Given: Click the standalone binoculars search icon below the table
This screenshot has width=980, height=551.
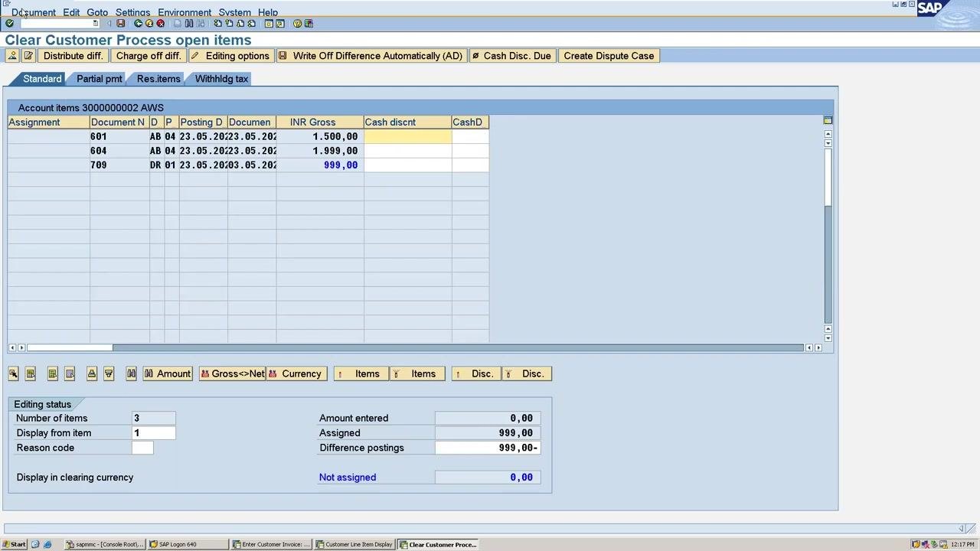Looking at the screenshot, I should pyautogui.click(x=131, y=373).
